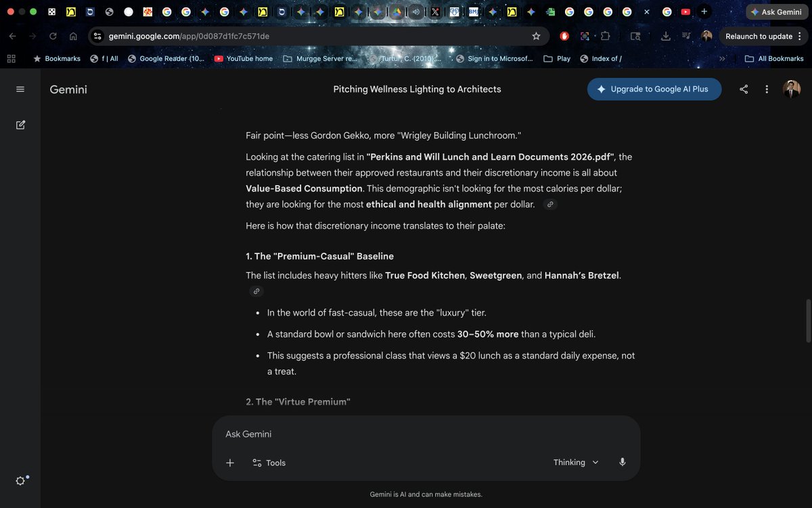
Task: Open source link chip after 'per dollar'
Action: (x=550, y=205)
